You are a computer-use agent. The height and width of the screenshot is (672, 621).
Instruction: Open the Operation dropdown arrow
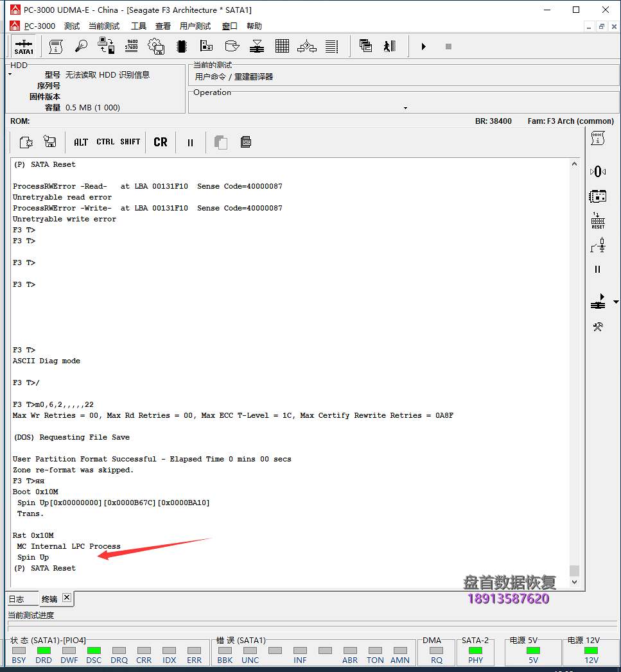pyautogui.click(x=405, y=108)
